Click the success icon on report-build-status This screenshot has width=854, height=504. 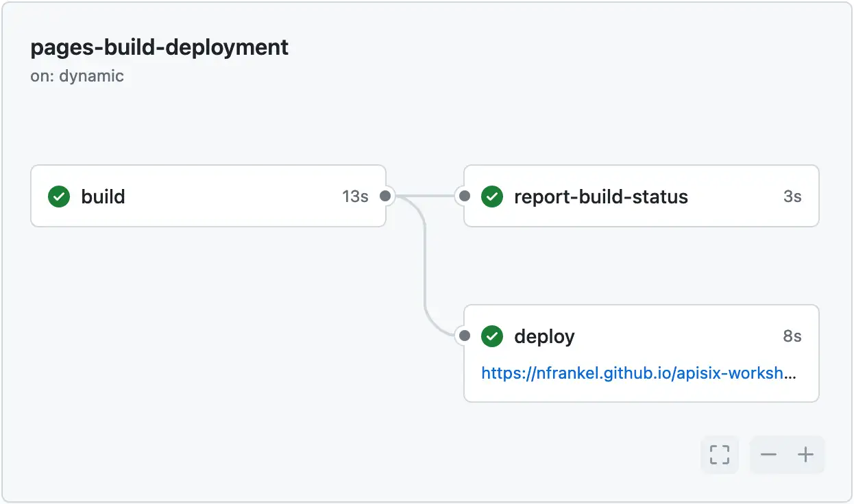point(492,197)
